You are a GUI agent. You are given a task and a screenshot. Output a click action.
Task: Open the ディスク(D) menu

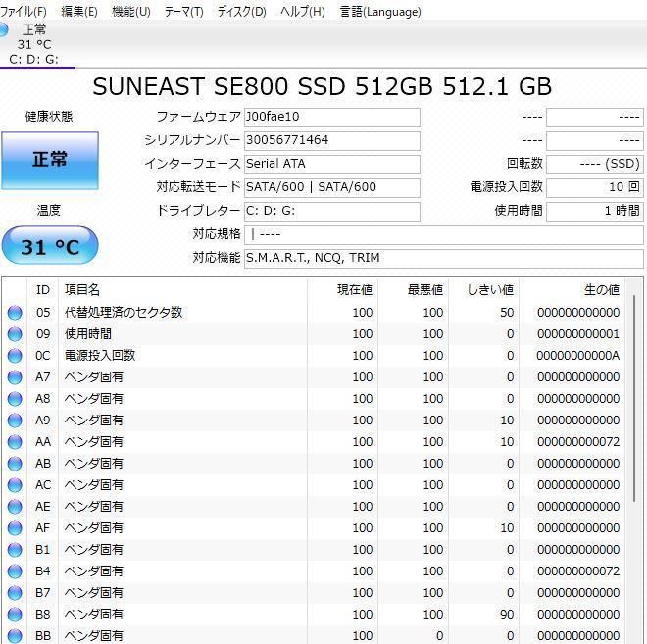tap(242, 11)
